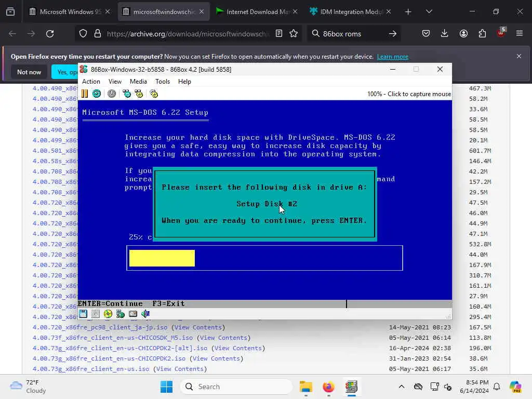
Task: Click the hard disk status icon
Action: [x=133, y=314]
